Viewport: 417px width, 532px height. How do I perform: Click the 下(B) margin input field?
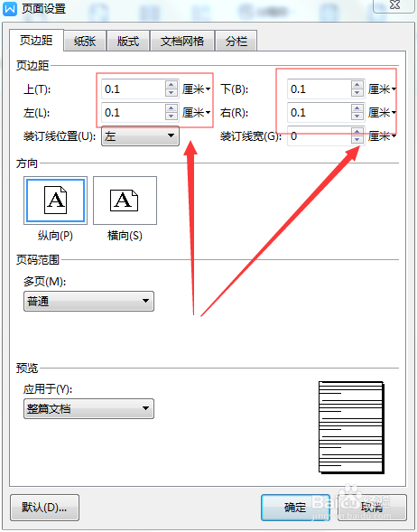[x=319, y=89]
